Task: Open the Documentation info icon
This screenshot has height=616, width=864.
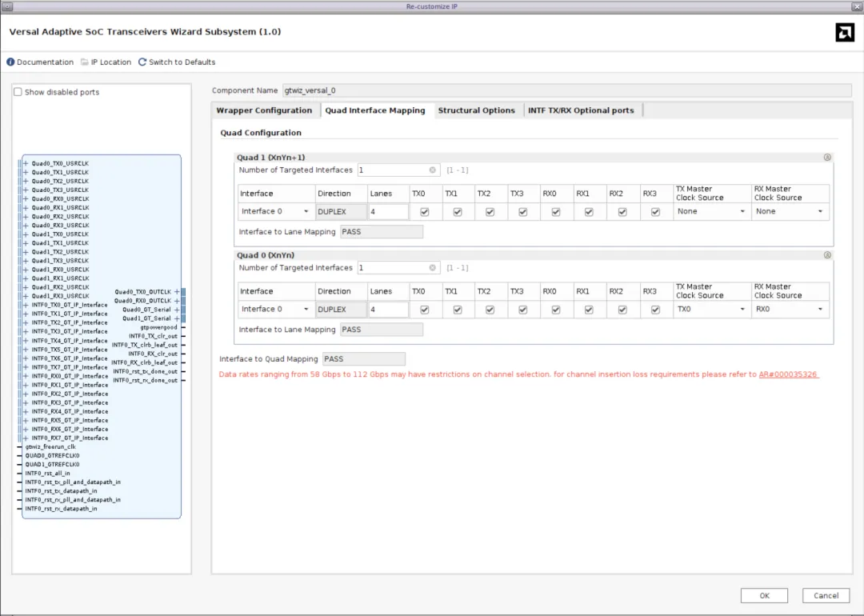Action: pyautogui.click(x=10, y=62)
